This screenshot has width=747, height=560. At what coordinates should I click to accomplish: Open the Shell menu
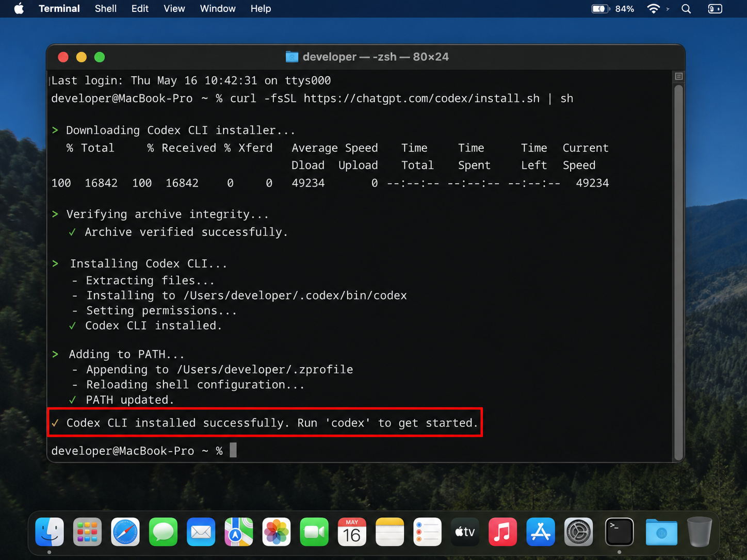tap(106, 9)
